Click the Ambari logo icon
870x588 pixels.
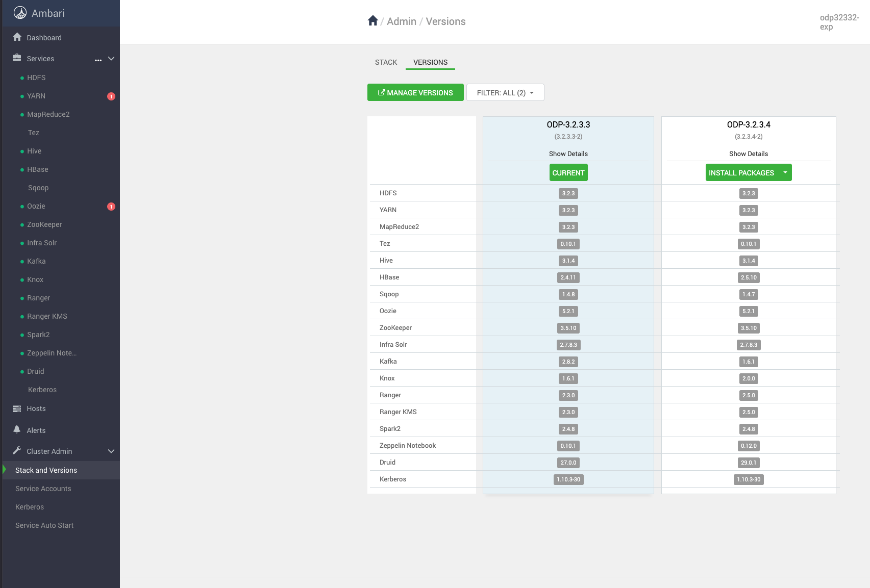pyautogui.click(x=20, y=13)
